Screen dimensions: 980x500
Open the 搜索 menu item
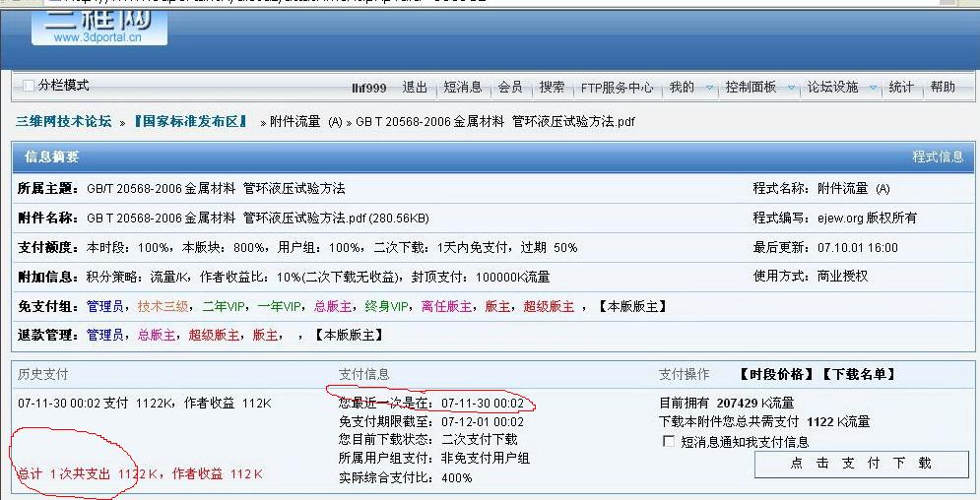[x=552, y=88]
